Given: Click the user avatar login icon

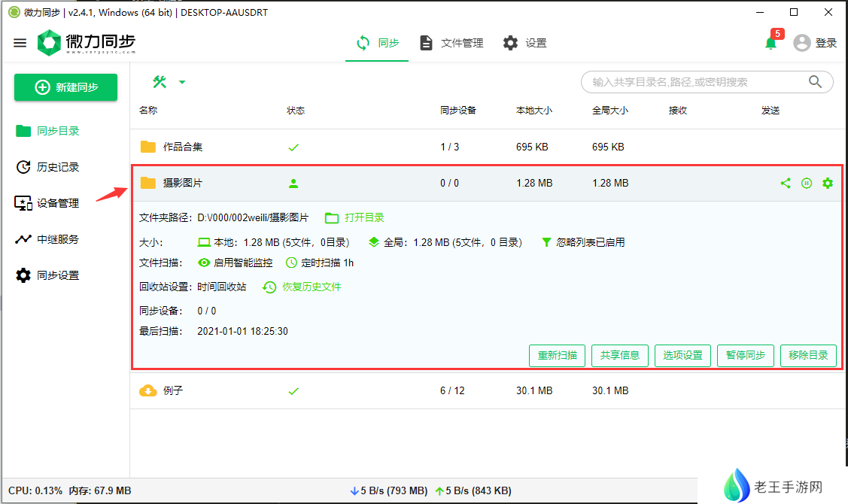Looking at the screenshot, I should point(802,43).
